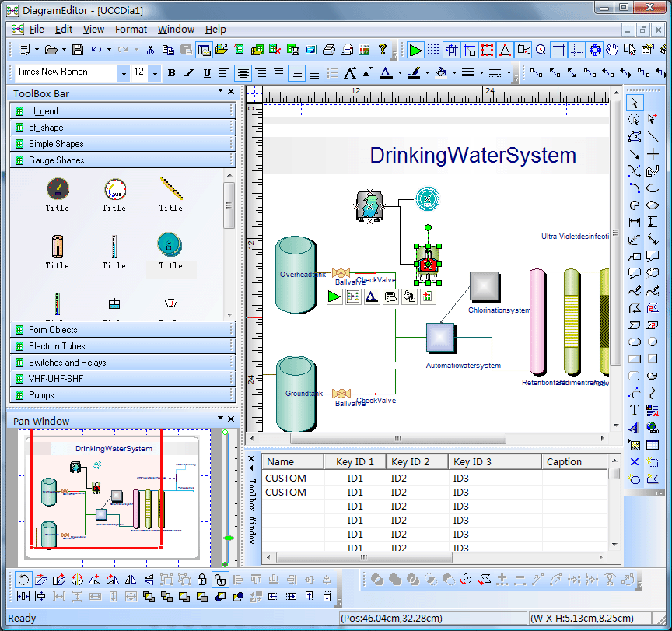
Task: Select the pointer arrow tool in right palette
Action: click(635, 103)
